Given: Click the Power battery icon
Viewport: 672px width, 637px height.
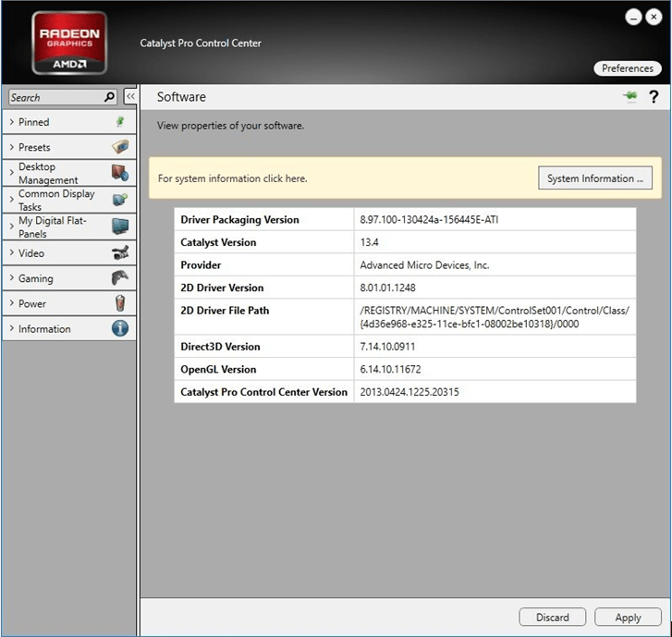Looking at the screenshot, I should (x=119, y=303).
